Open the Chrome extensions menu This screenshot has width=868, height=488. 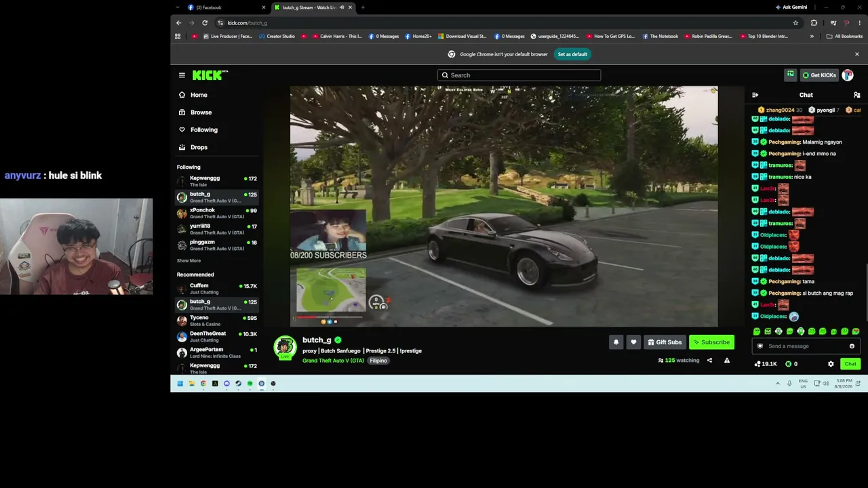tap(814, 23)
